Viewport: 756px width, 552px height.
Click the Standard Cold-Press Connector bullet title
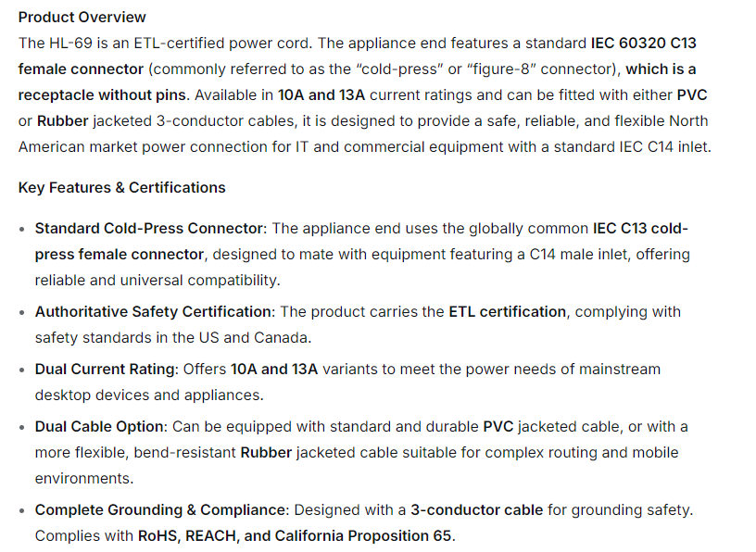150,228
